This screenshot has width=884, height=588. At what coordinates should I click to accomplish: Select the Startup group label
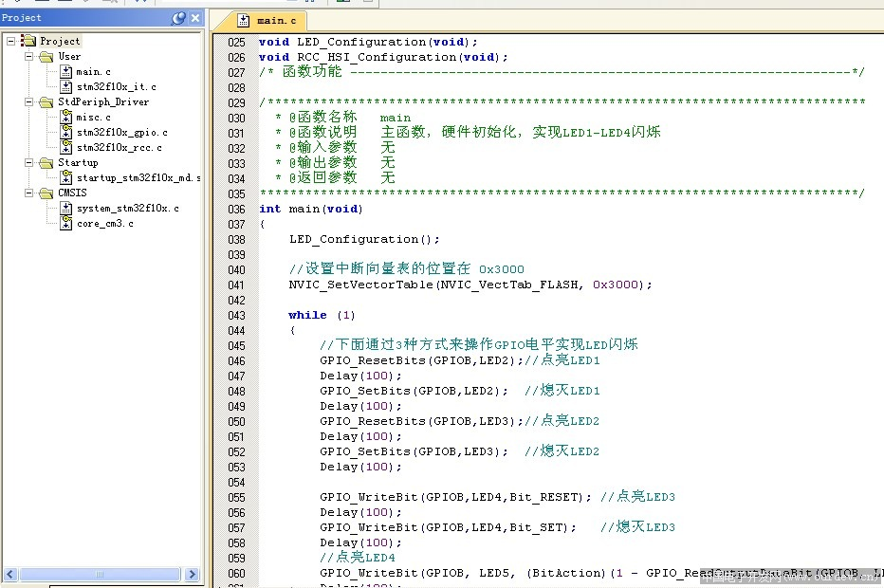coord(78,163)
